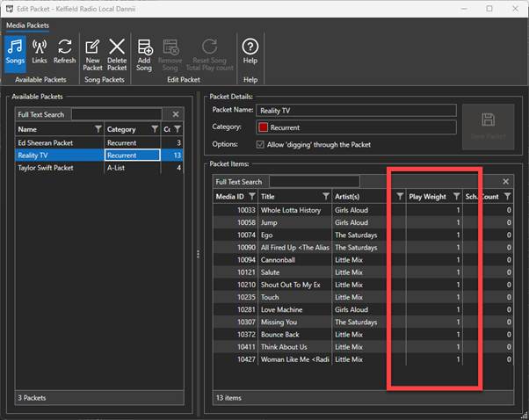Viewport: 529px width, 420px height.
Task: Open filter for the Play Weight column
Action: (456, 197)
